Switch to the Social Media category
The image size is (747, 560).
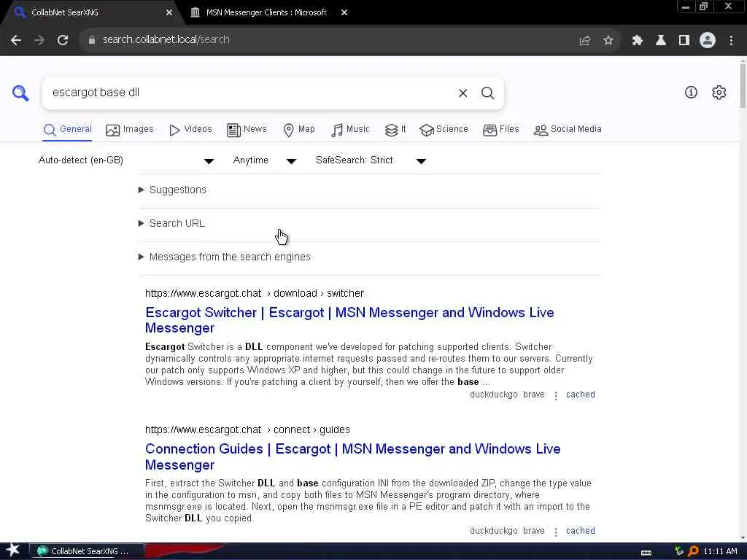568,130
